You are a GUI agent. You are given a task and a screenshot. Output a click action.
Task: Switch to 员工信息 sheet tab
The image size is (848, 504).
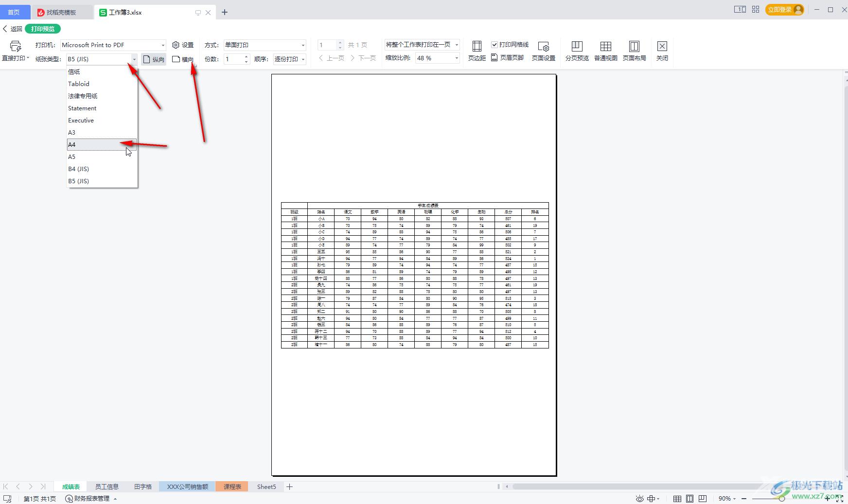(x=106, y=487)
